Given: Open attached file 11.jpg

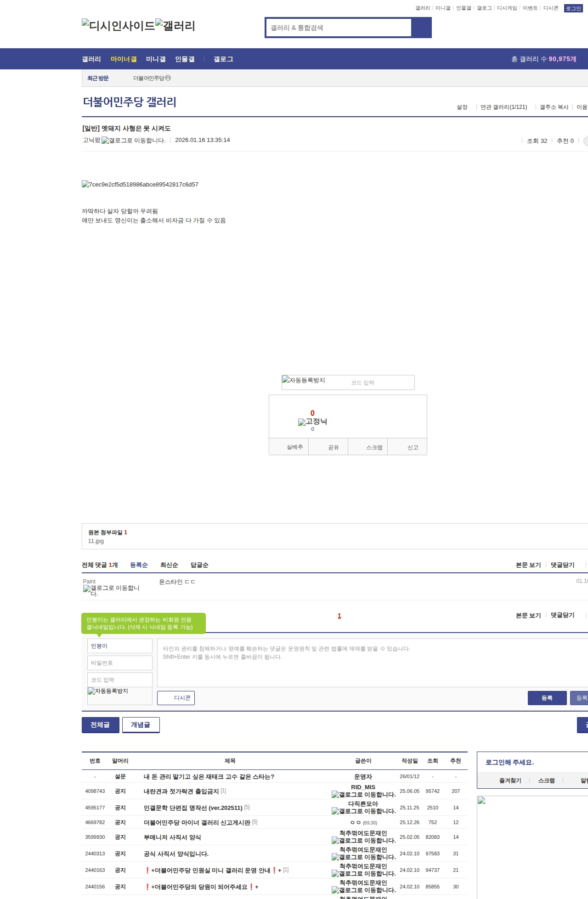Looking at the screenshot, I should (x=96, y=541).
